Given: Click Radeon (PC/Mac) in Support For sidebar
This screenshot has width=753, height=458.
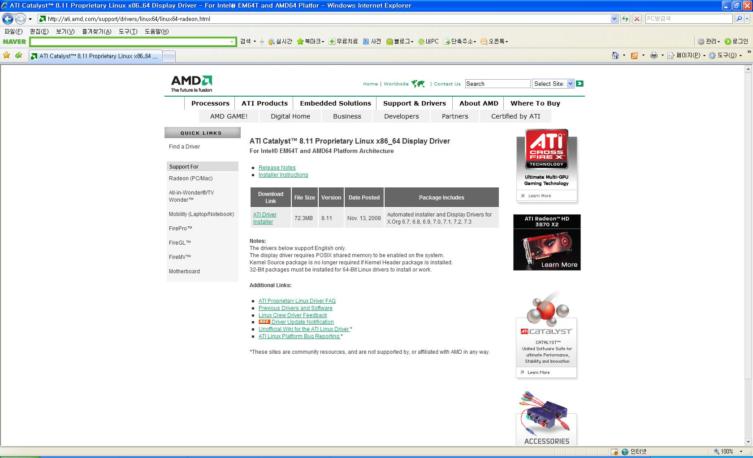Looking at the screenshot, I should click(191, 178).
